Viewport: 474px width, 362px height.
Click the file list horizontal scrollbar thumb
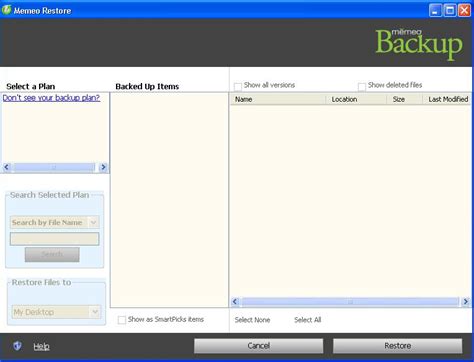click(350, 302)
